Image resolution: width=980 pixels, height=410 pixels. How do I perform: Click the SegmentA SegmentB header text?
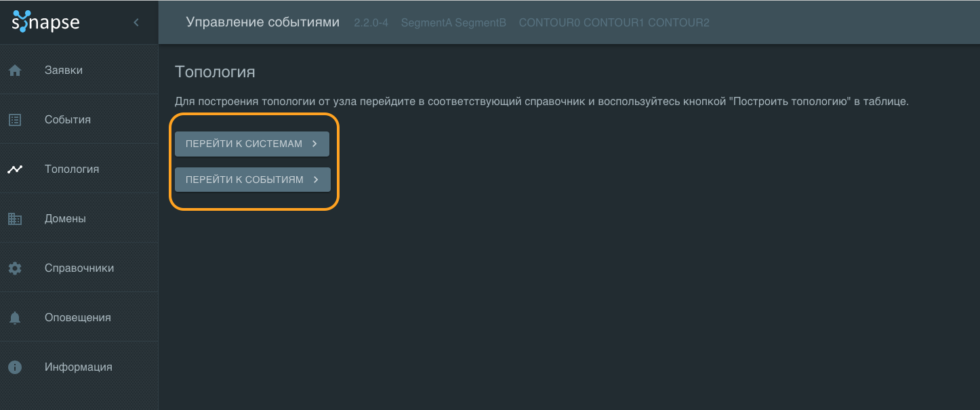(x=453, y=23)
